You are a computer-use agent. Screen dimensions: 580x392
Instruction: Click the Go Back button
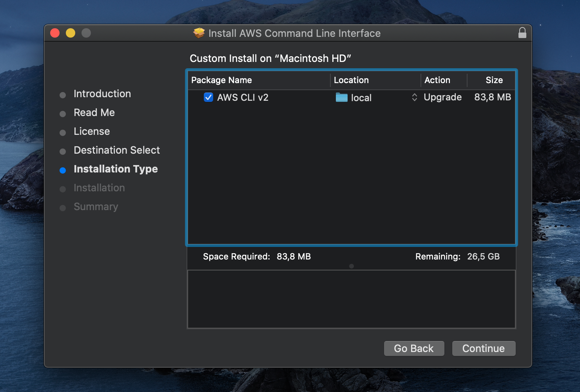tap(414, 348)
